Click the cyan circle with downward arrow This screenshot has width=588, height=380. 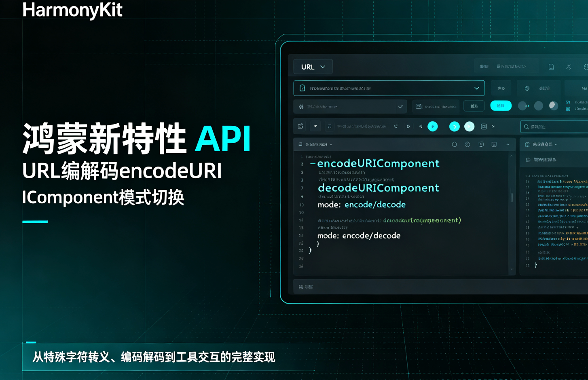point(433,127)
